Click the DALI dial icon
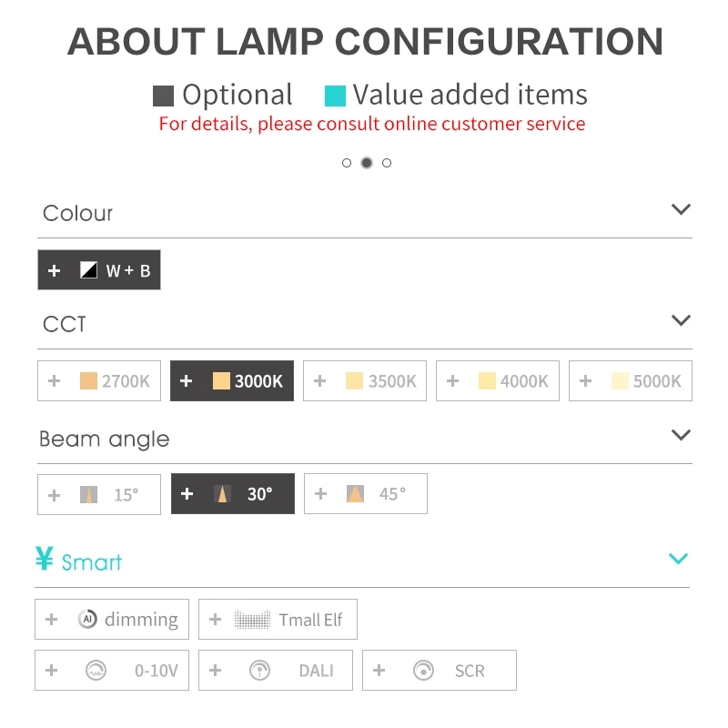 [x=259, y=671]
